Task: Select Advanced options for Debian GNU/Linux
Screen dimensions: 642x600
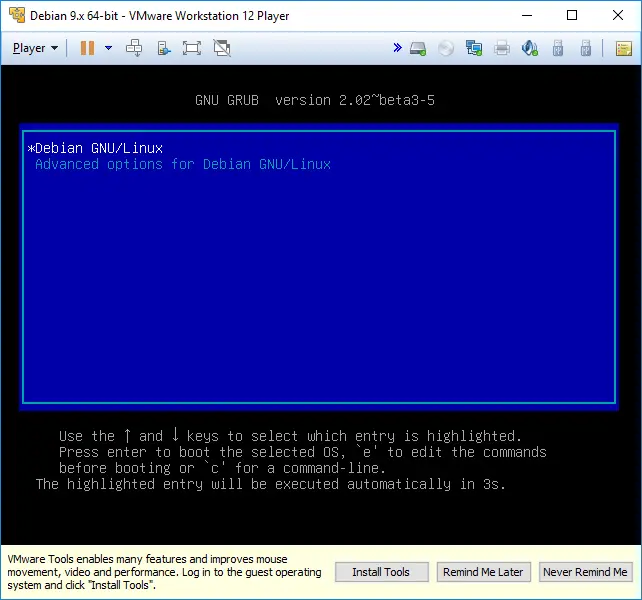Action: 319,164
